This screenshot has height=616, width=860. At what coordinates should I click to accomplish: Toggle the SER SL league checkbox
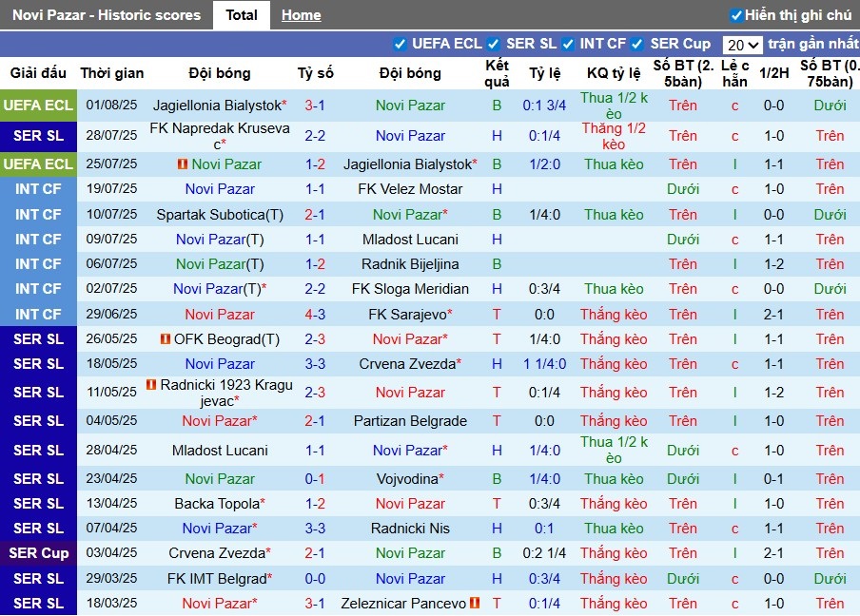click(x=494, y=44)
